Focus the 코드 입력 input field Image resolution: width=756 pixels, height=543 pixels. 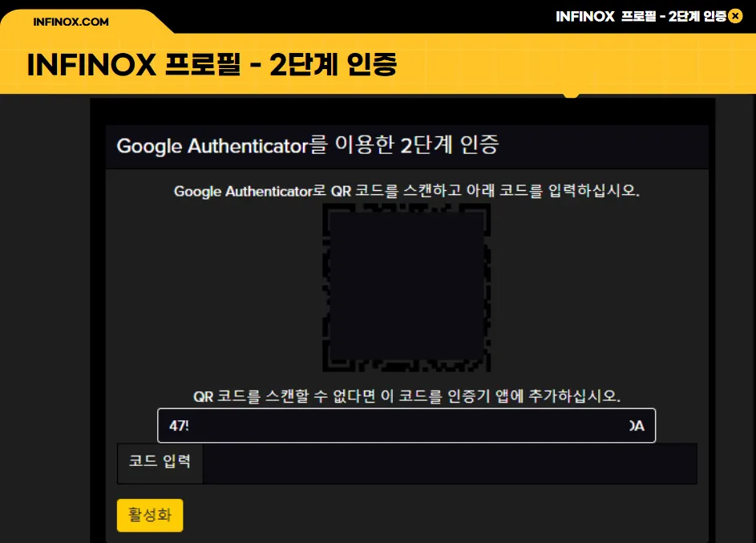point(450,464)
